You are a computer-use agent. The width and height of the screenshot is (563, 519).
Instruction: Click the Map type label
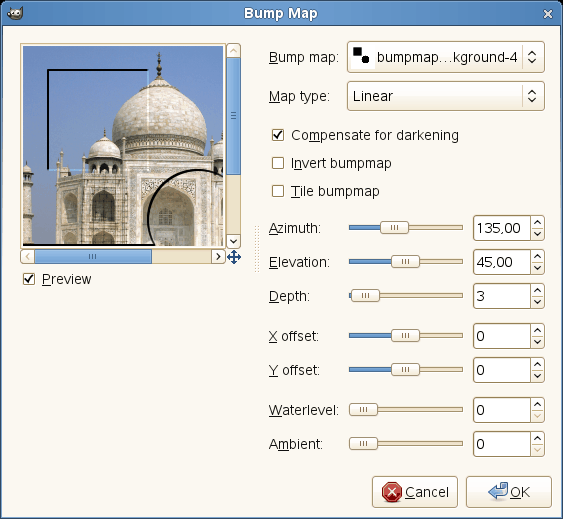tap(299, 97)
